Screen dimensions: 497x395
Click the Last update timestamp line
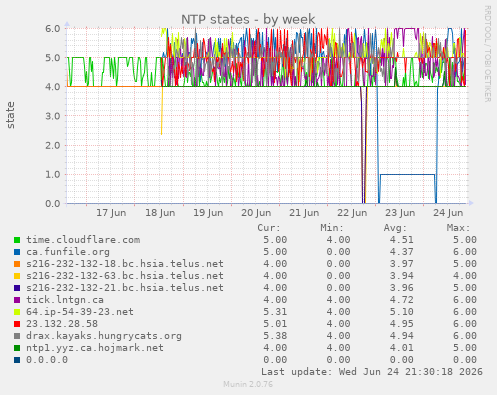372,372
